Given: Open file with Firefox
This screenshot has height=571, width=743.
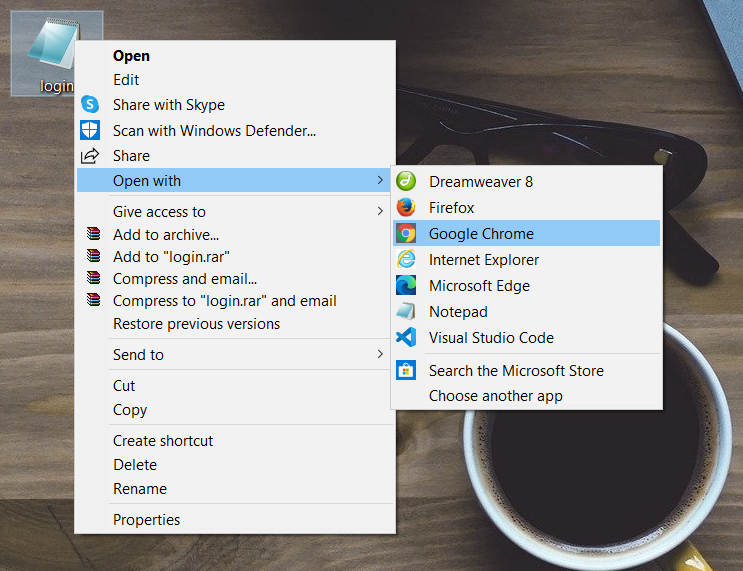Looking at the screenshot, I should click(526, 208).
